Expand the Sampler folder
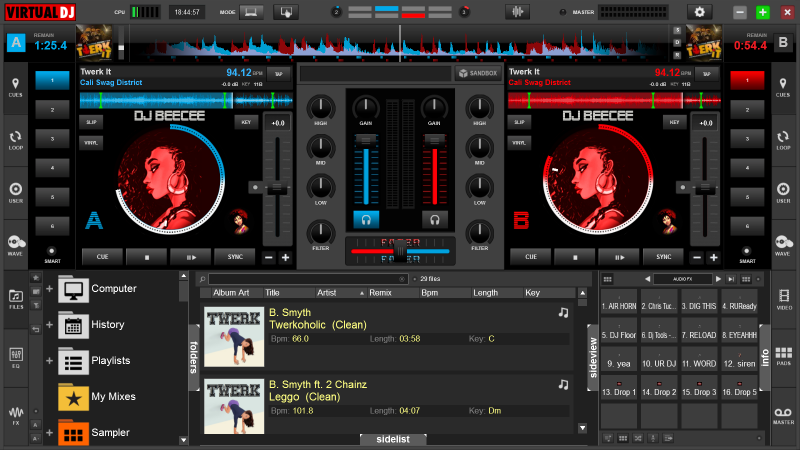This screenshot has width=800, height=450. click(x=49, y=433)
